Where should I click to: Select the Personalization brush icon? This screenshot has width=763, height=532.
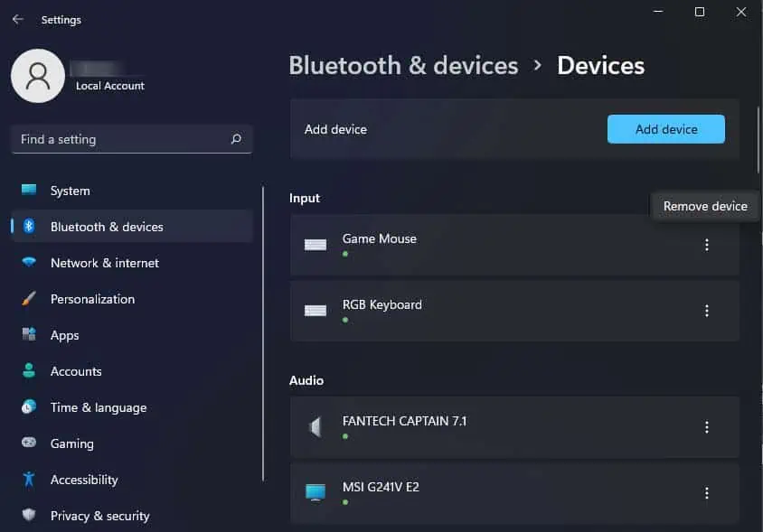pyautogui.click(x=27, y=299)
